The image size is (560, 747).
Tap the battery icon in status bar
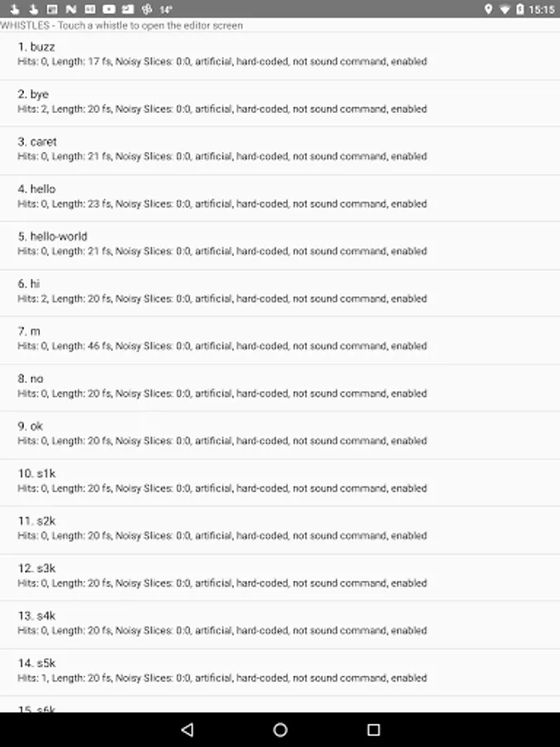pyautogui.click(x=520, y=8)
